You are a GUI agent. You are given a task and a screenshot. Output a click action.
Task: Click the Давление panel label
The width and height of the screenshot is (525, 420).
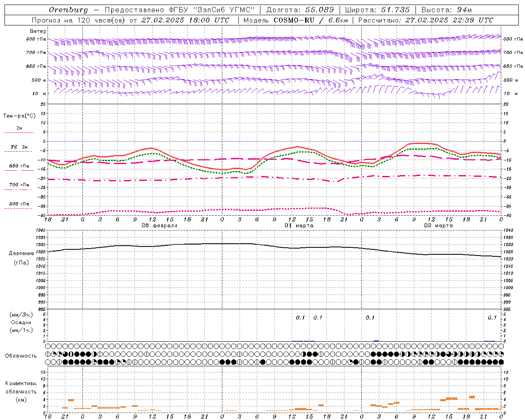pos(21,253)
